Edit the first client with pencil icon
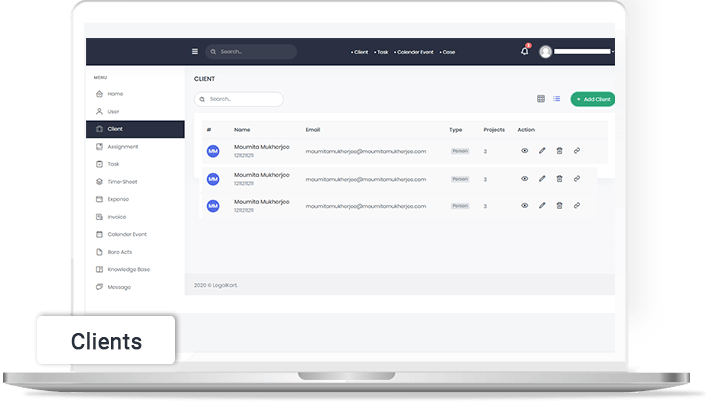The image size is (715, 403). coord(542,151)
